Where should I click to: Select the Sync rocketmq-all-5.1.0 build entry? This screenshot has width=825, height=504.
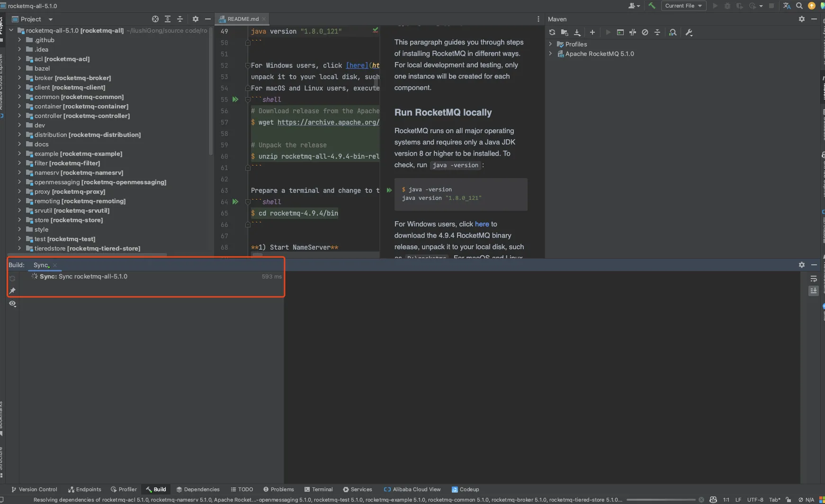(83, 277)
